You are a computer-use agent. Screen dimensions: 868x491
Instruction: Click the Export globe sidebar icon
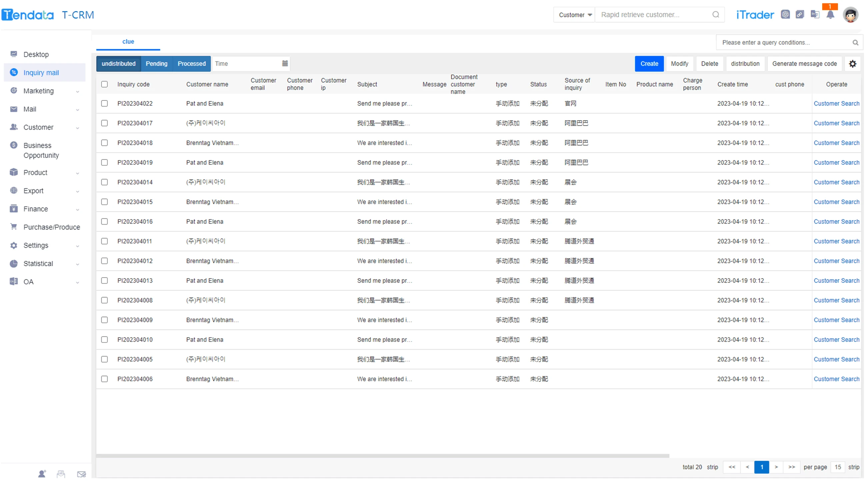tap(14, 190)
